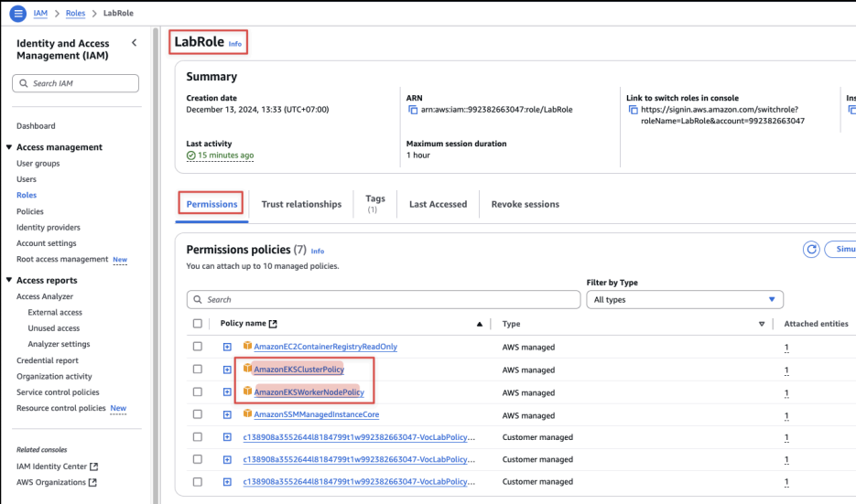Sort by Policy name ascending arrow
Image resolution: width=856 pixels, height=504 pixels.
[480, 324]
